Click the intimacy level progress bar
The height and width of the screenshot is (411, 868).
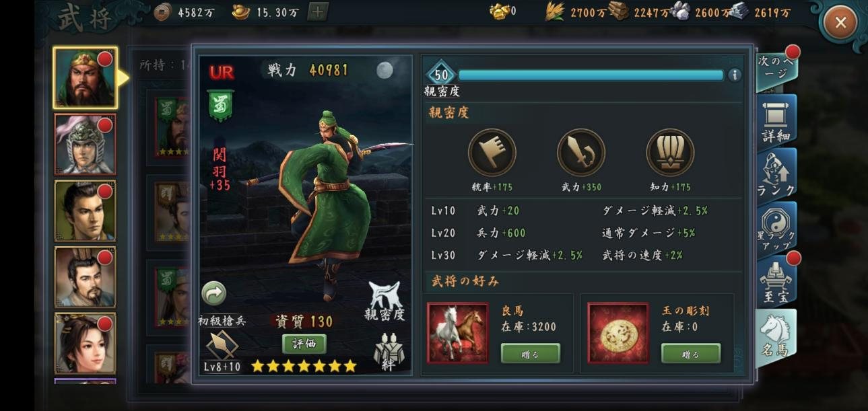click(x=591, y=75)
